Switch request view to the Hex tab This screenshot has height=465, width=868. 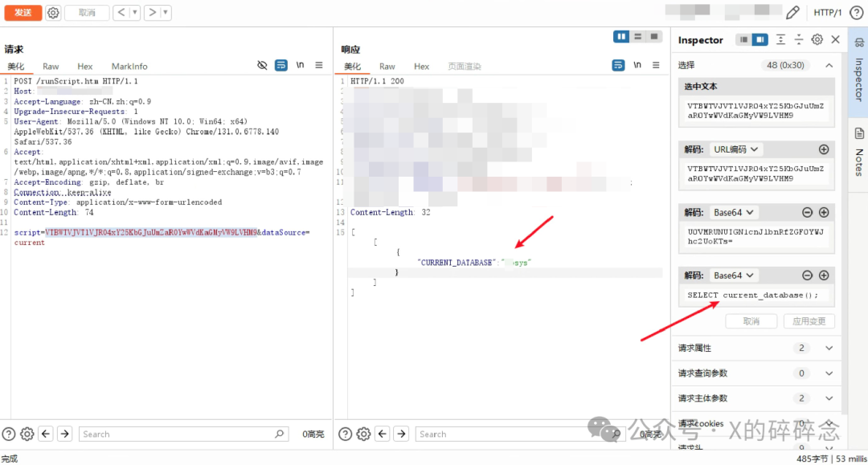(84, 66)
